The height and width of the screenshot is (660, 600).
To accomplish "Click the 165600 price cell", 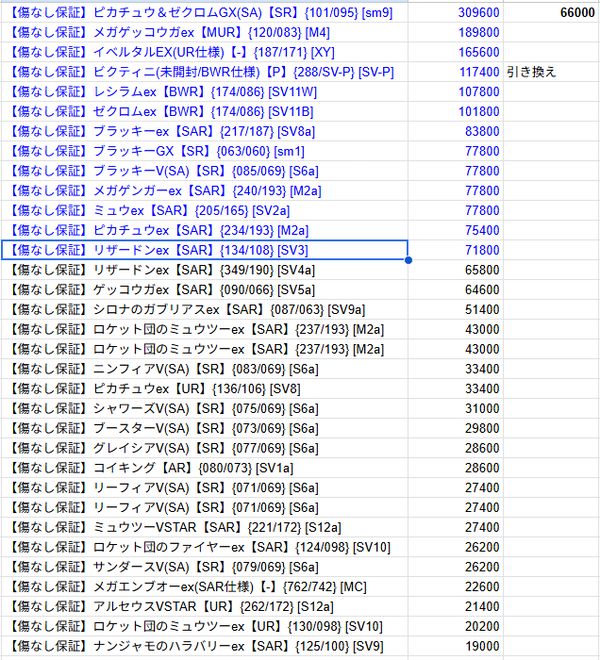I will [x=456, y=52].
